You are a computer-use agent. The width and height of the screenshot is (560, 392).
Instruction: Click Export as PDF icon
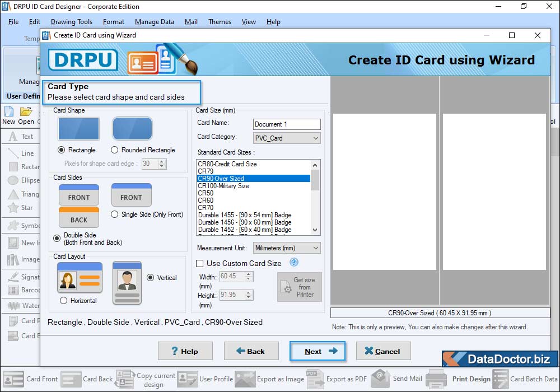315,379
